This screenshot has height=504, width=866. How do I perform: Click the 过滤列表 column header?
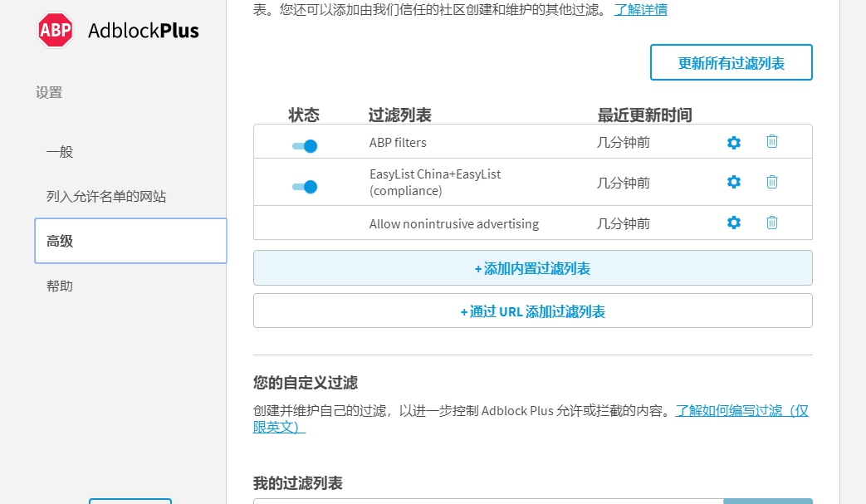click(400, 115)
